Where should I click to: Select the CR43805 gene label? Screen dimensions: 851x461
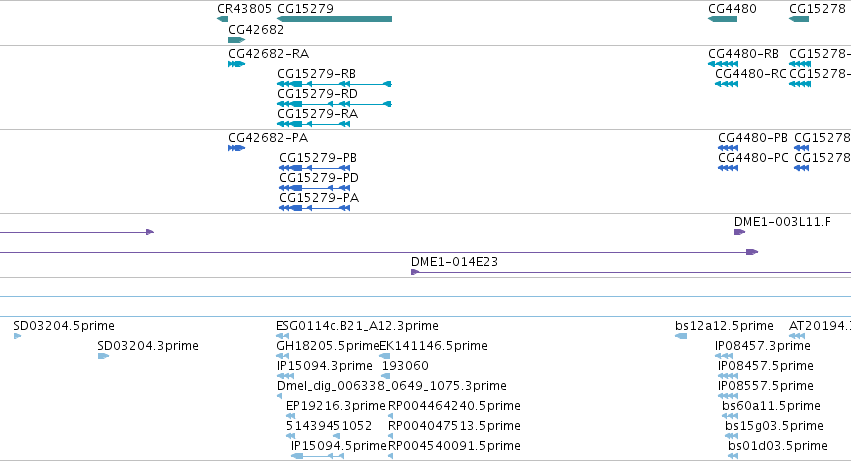[x=244, y=9]
